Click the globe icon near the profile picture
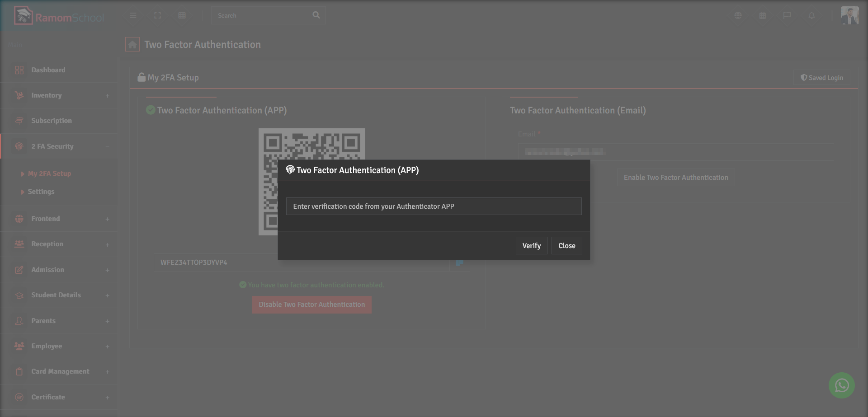 (738, 15)
